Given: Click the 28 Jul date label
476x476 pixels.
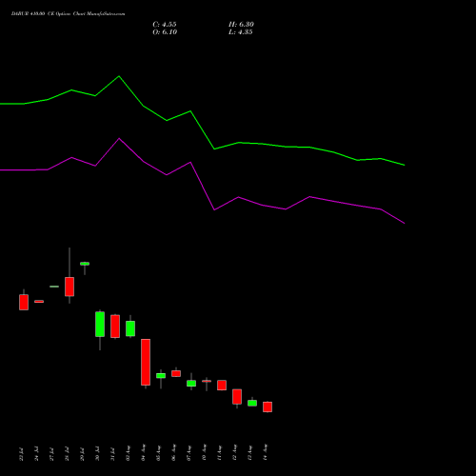Looking at the screenshot, I should 67,454.
